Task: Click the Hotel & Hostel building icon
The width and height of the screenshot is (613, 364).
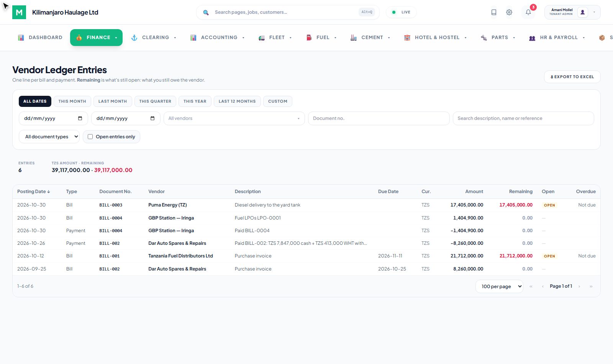Action: pyautogui.click(x=407, y=38)
